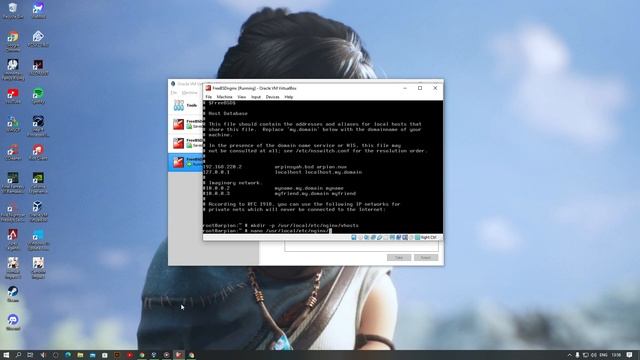Open the volume control in system tray
640x360 pixels.
(594, 355)
